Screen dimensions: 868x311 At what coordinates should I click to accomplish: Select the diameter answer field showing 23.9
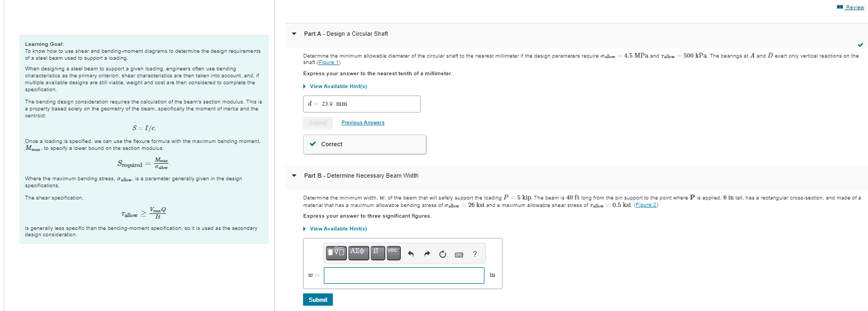(361, 103)
